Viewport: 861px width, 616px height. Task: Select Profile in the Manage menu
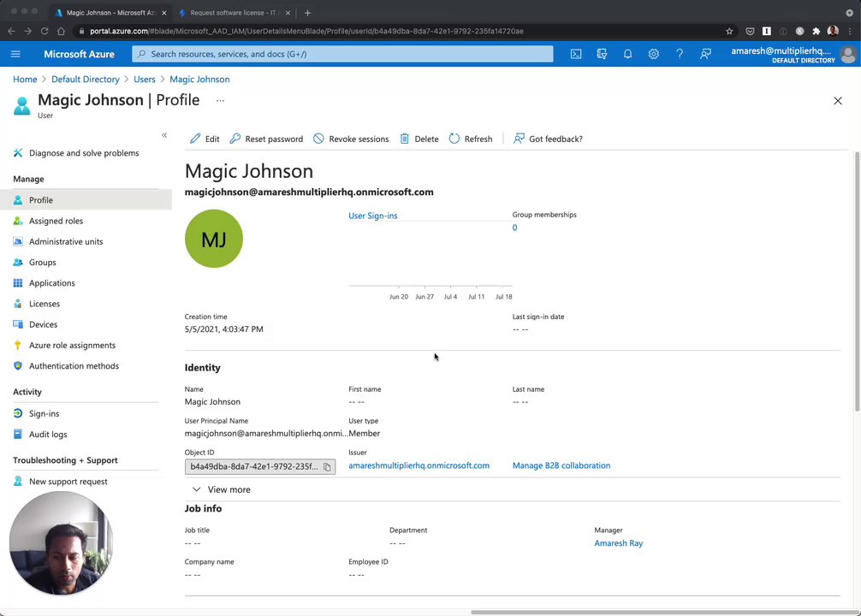coord(86,200)
